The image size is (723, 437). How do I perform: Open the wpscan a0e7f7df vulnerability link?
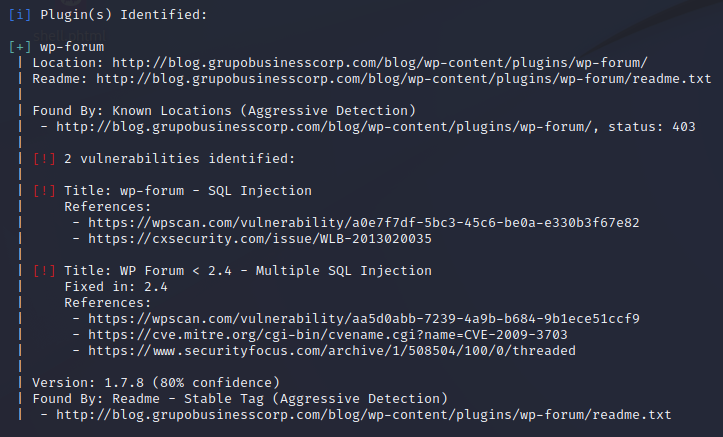pos(363,222)
